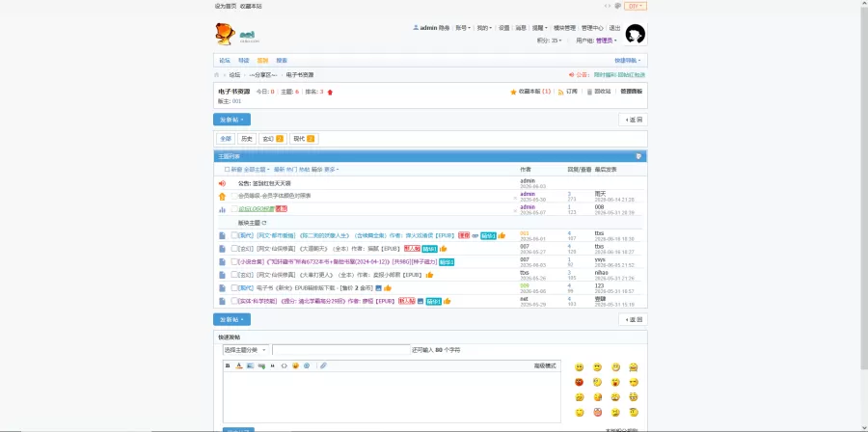
Task: Click the forum mascot logo
Action: [x=226, y=34]
